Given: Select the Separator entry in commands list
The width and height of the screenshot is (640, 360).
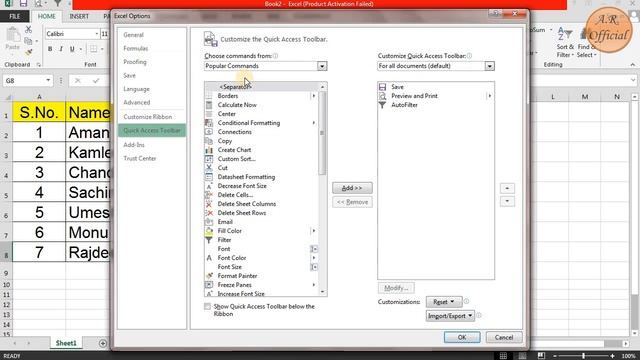Looking at the screenshot, I should (x=261, y=87).
